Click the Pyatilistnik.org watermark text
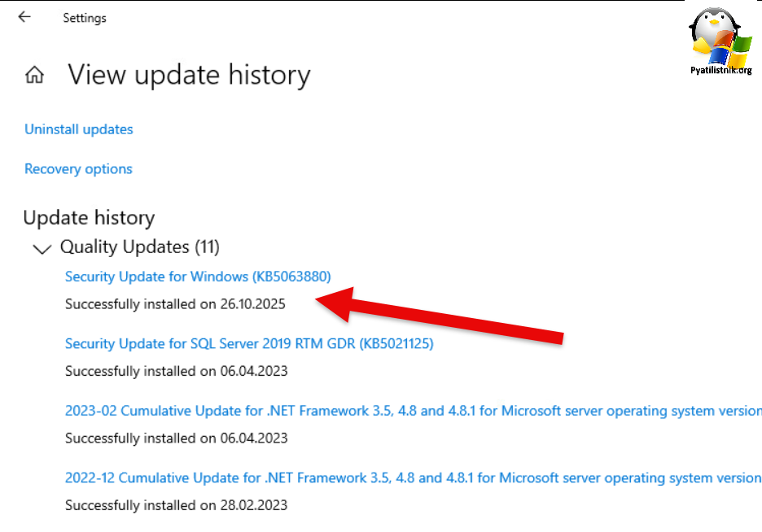Image resolution: width=762 pixels, height=532 pixels. (720, 71)
